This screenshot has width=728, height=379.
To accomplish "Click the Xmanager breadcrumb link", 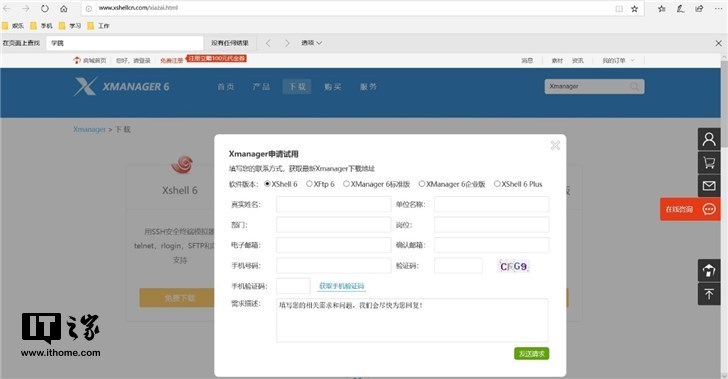I will click(x=90, y=129).
